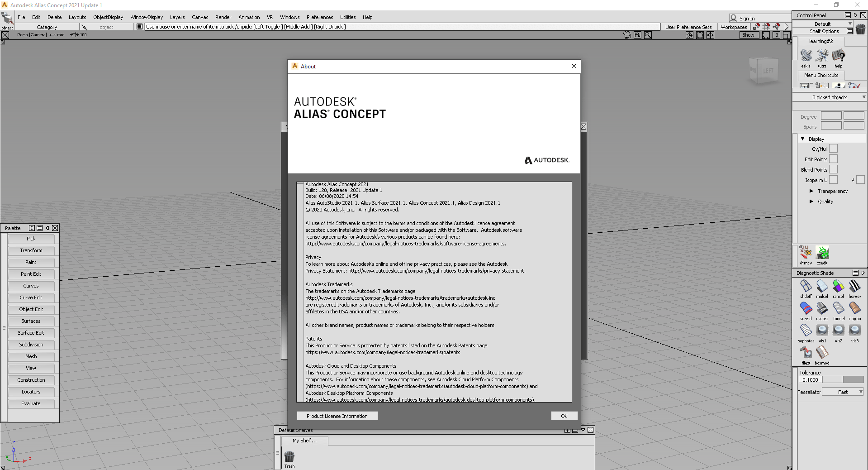
Task: Switch to the learning#2 shelf tab
Action: tap(821, 41)
